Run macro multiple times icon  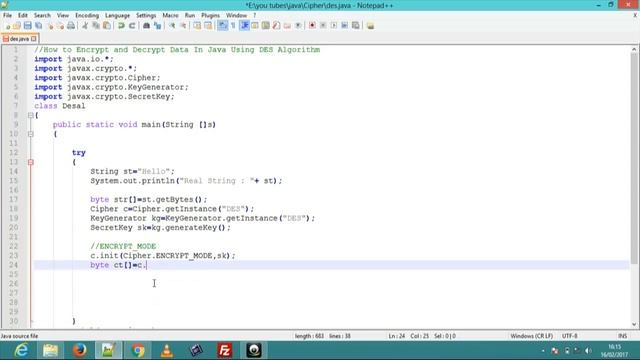pos(344,26)
